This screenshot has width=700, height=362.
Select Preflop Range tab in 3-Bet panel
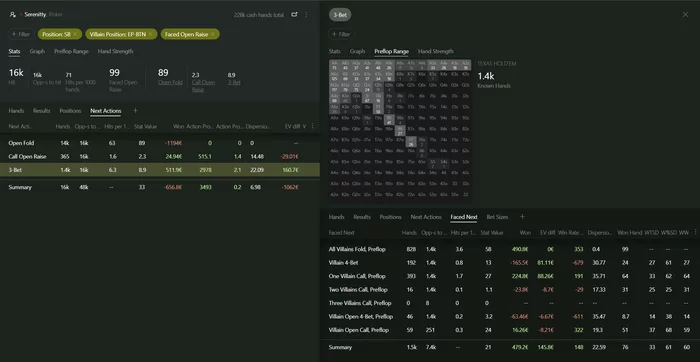point(392,51)
